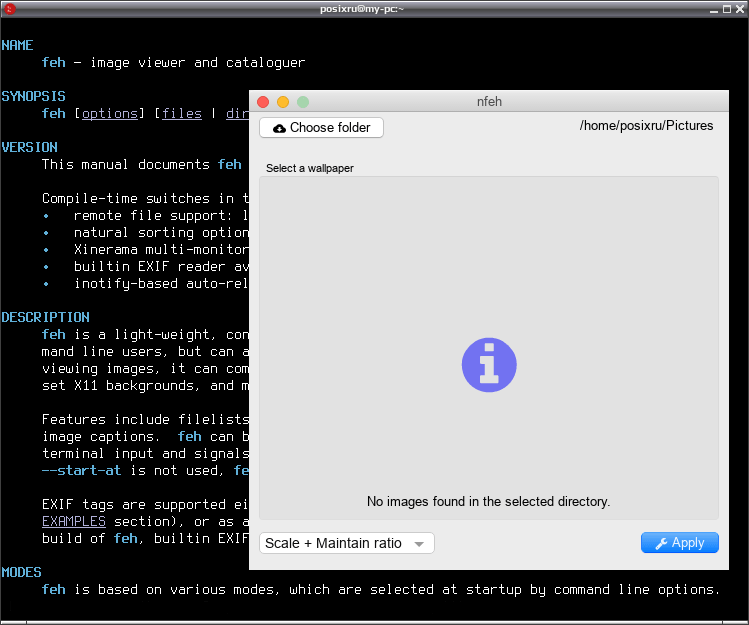This screenshot has height=625, width=749.
Task: Close the nfeh window with red button
Action: (263, 102)
